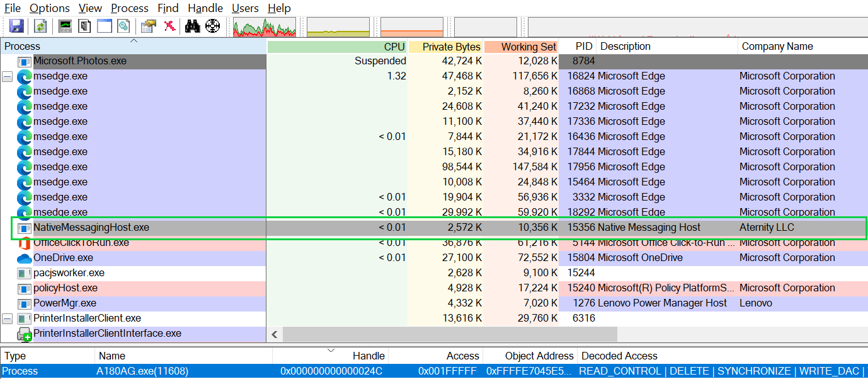
Task: Open System Information from the toolbar monitor icon
Action: pos(65,26)
